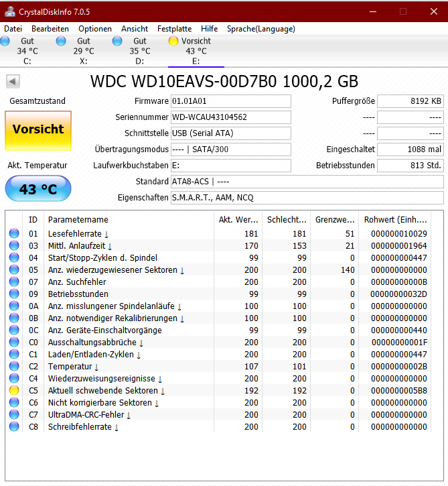Click status icon of Geräte-Einschaltvorgänge row
Screen dimensions: 448x486
pyautogui.click(x=14, y=330)
